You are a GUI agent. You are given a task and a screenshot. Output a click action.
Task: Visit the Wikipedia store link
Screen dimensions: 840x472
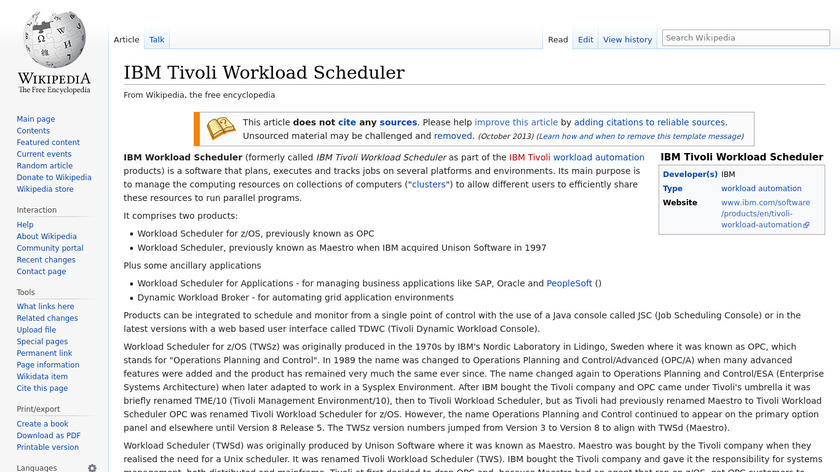(45, 189)
